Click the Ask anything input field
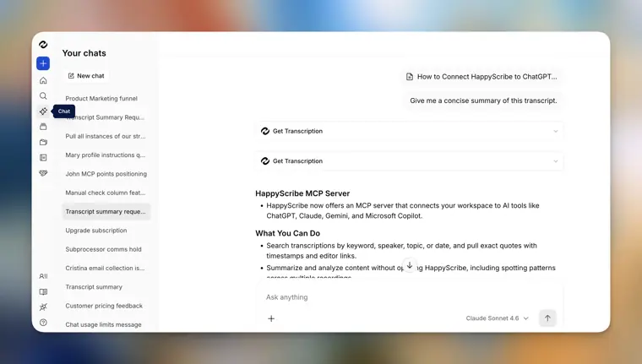The width and height of the screenshot is (642, 364). click(410, 297)
